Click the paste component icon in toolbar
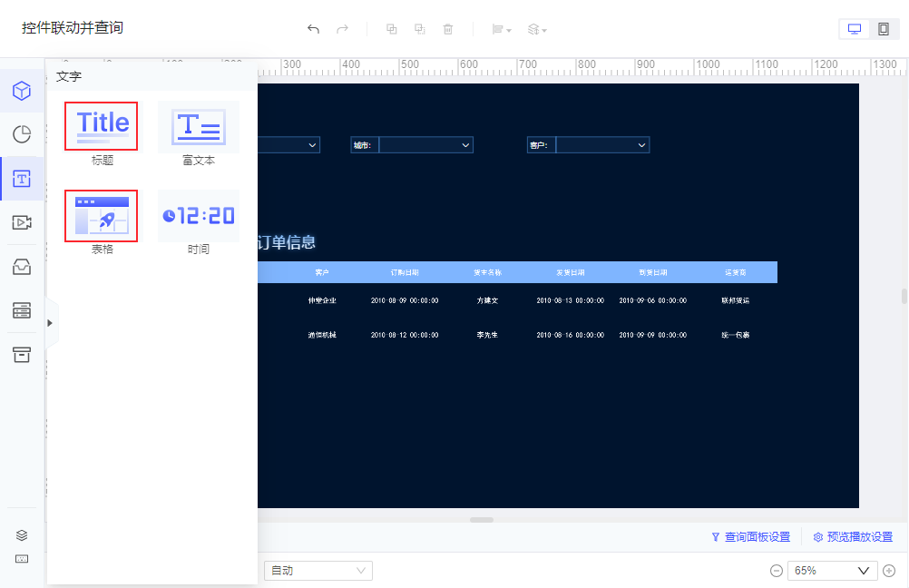This screenshot has height=588, width=909. pos(420,29)
